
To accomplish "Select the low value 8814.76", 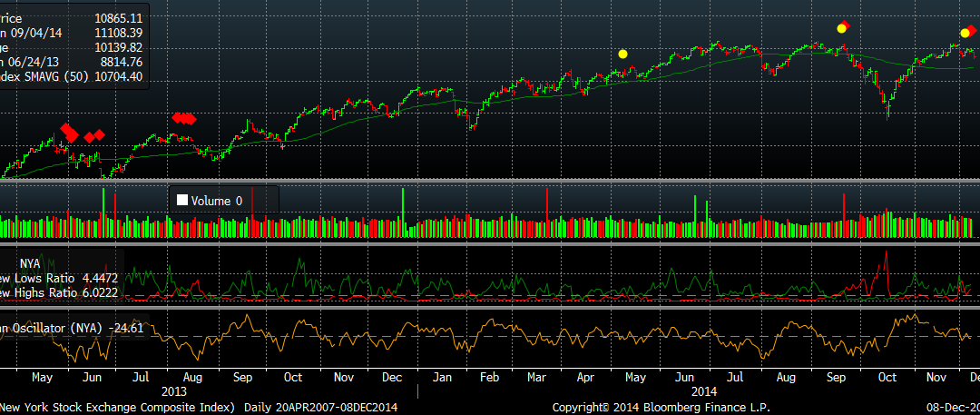I will [122, 62].
